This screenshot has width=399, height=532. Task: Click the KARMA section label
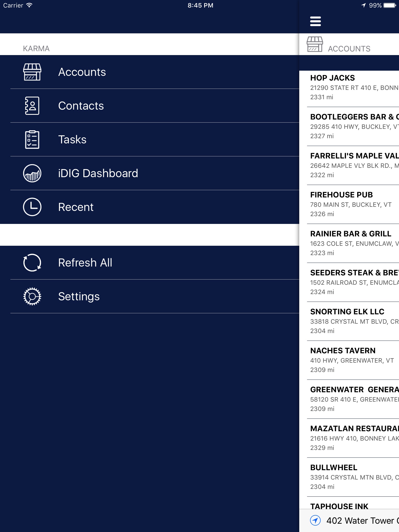click(36, 49)
